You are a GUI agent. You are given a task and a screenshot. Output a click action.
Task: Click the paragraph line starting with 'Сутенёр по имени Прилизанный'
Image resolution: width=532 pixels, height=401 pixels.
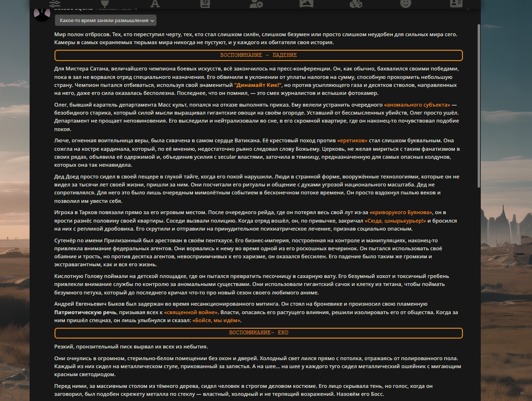(x=246, y=240)
